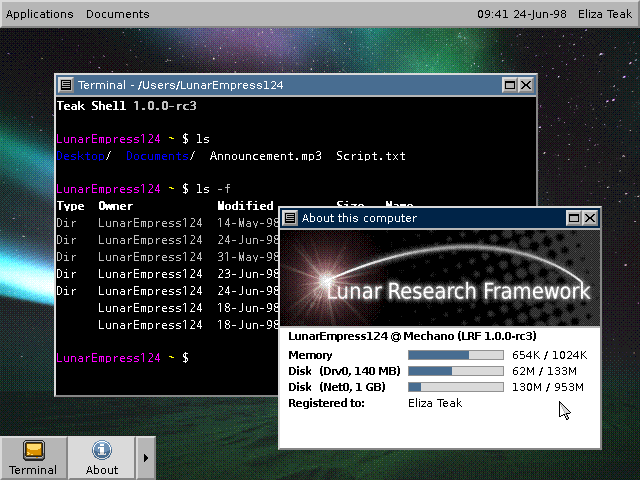
Task: Click the Eliza Teak user name in top bar
Action: click(x=605, y=14)
